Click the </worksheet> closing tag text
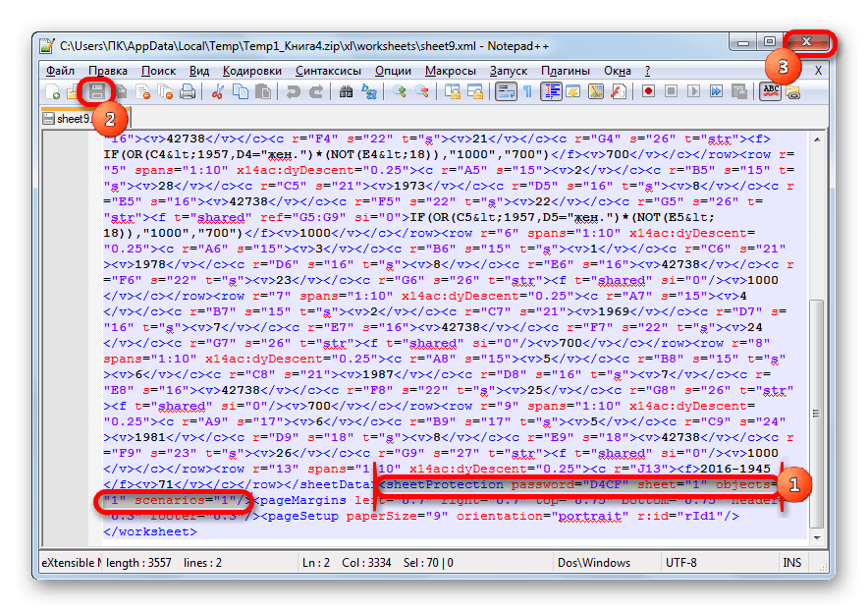The height and width of the screenshot is (612, 868). coord(150,531)
